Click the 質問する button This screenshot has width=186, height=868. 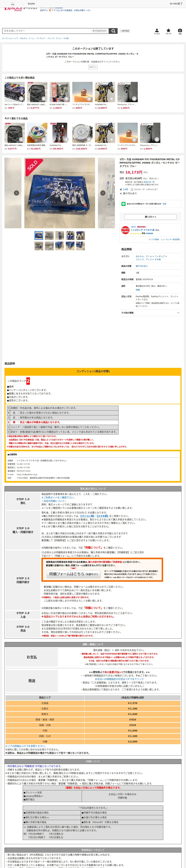(151, 217)
